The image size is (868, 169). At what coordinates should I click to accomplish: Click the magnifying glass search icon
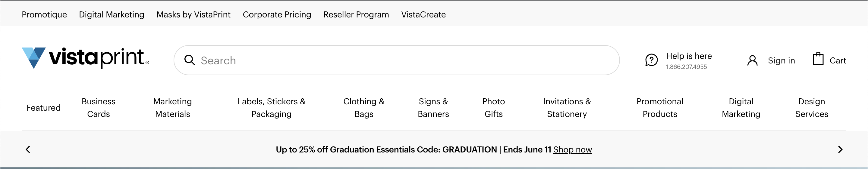click(190, 60)
